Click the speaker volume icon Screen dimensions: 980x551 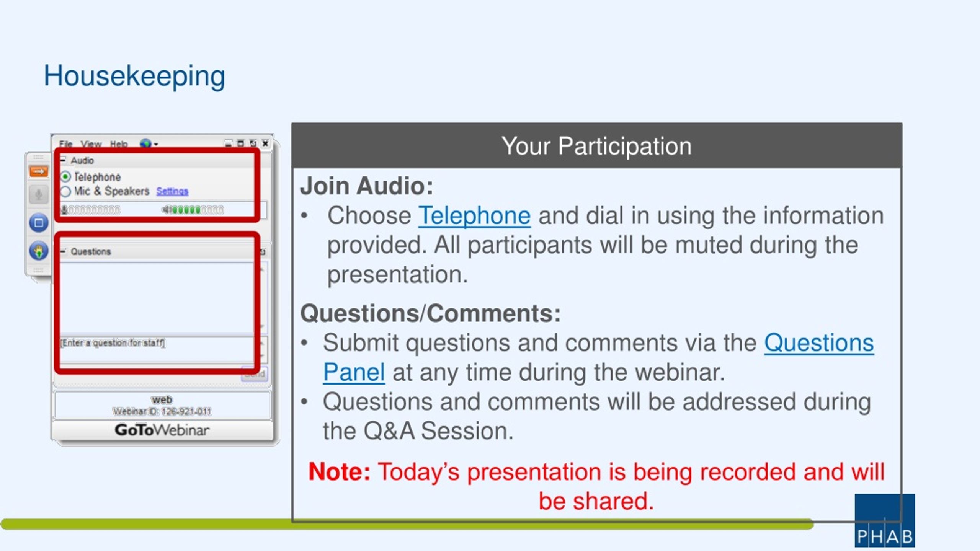[x=166, y=210]
